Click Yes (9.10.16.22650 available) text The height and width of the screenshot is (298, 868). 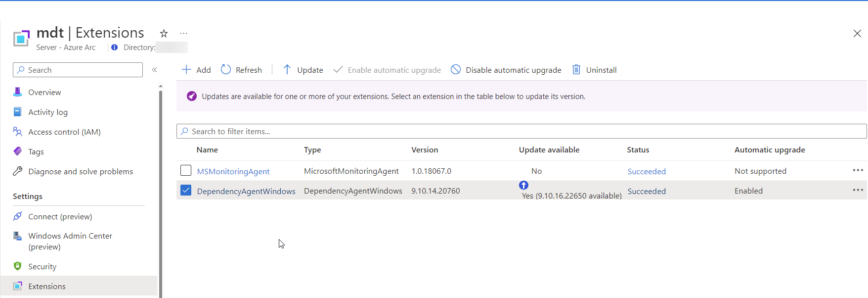[x=572, y=196]
